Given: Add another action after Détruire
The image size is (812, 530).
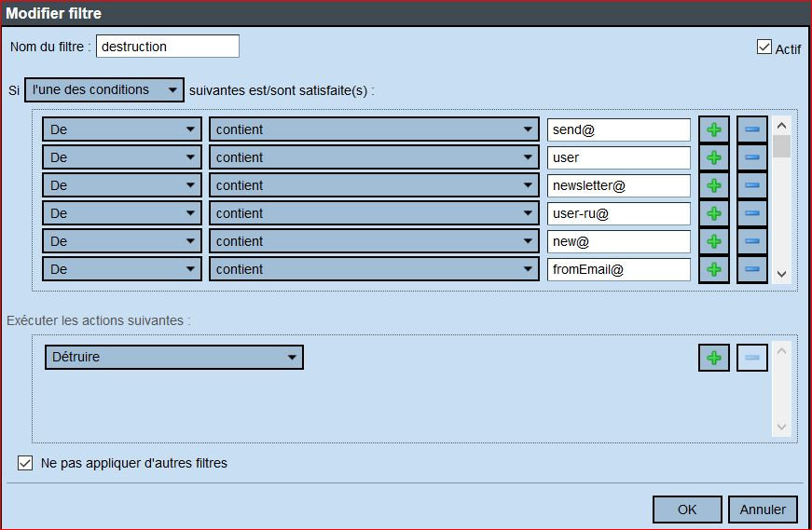Looking at the screenshot, I should tap(713, 358).
